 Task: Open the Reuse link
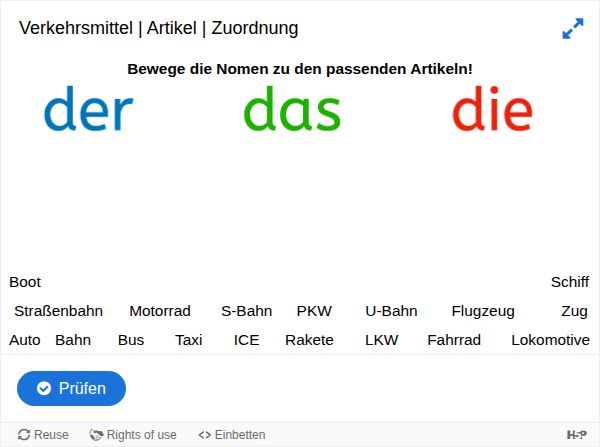pos(43,435)
